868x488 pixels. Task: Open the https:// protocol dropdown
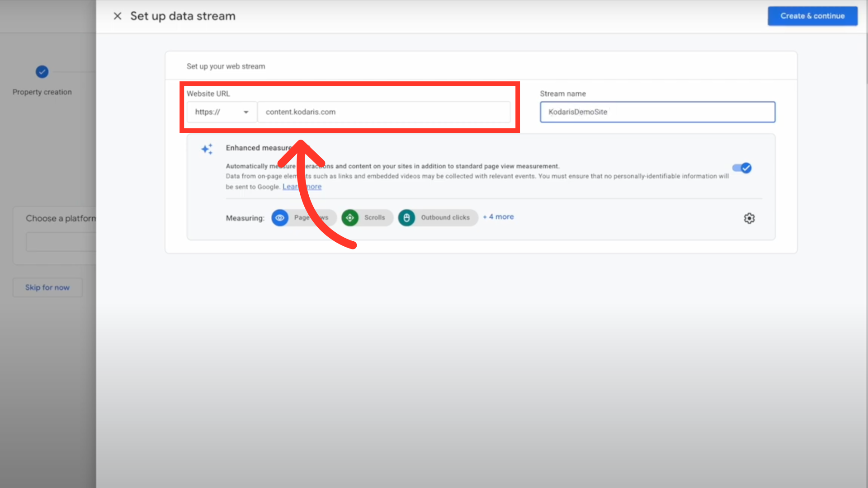coord(222,112)
